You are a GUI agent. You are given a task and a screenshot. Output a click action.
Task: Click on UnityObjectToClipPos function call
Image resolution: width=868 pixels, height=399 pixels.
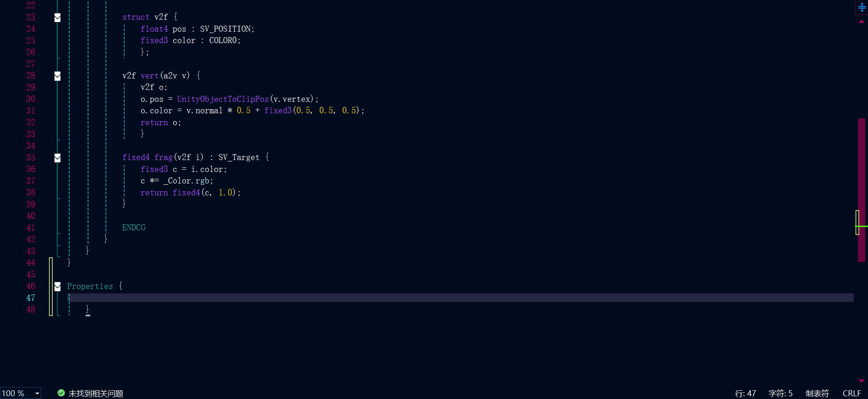tap(223, 99)
